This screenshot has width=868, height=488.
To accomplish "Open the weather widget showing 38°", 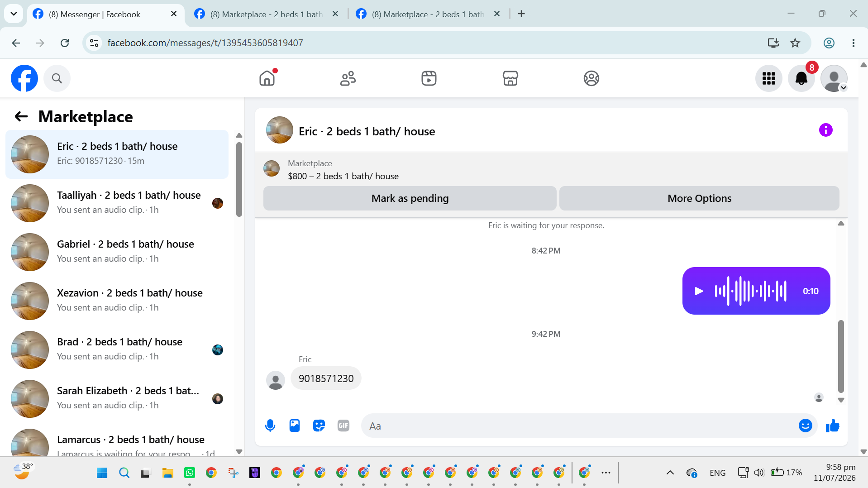I will coord(24,471).
